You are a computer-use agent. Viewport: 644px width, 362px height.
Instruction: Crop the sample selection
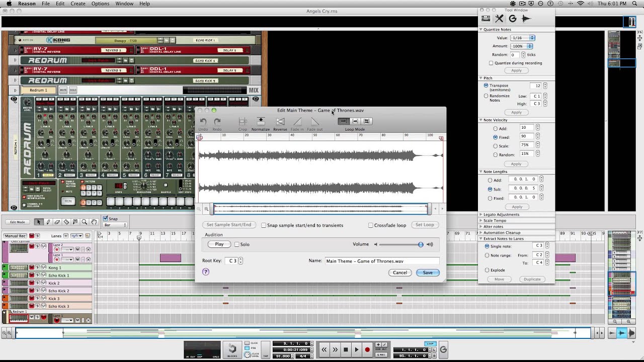point(243,124)
